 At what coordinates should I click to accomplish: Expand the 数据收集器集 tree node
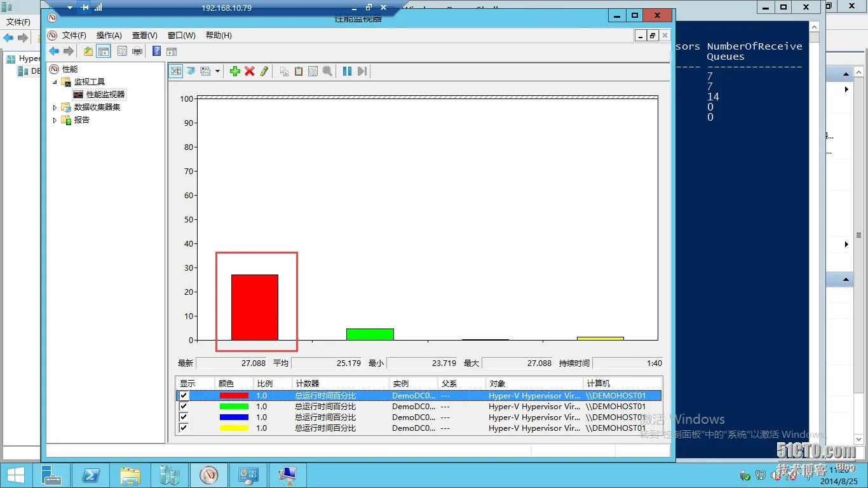(x=55, y=107)
